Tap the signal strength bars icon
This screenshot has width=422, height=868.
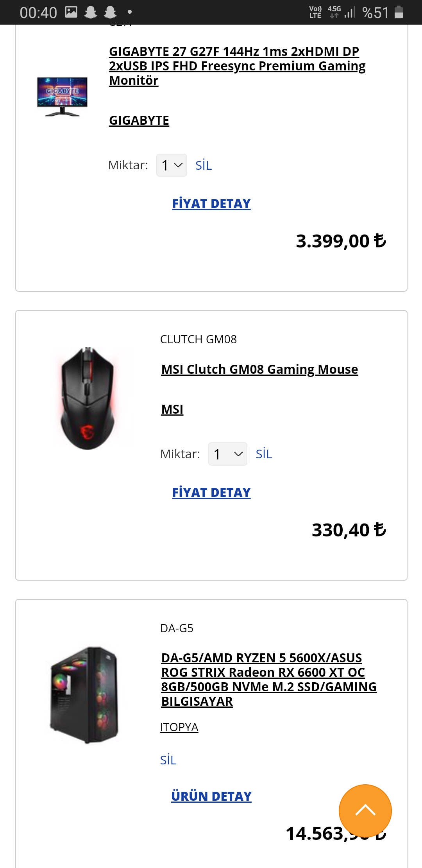click(350, 13)
